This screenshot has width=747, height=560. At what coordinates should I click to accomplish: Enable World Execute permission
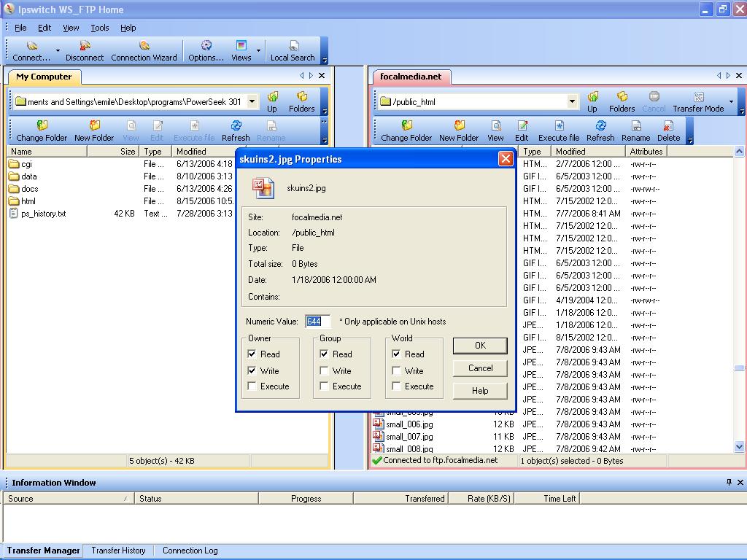pyautogui.click(x=396, y=386)
